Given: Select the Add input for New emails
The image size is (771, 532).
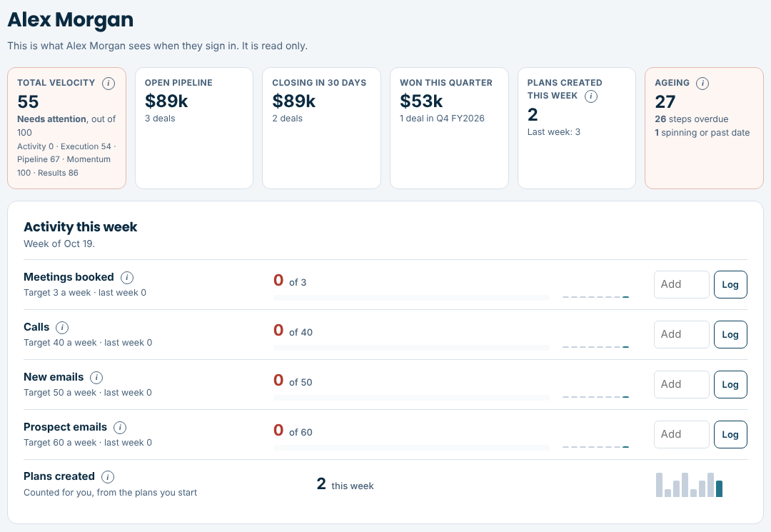Looking at the screenshot, I should click(682, 384).
